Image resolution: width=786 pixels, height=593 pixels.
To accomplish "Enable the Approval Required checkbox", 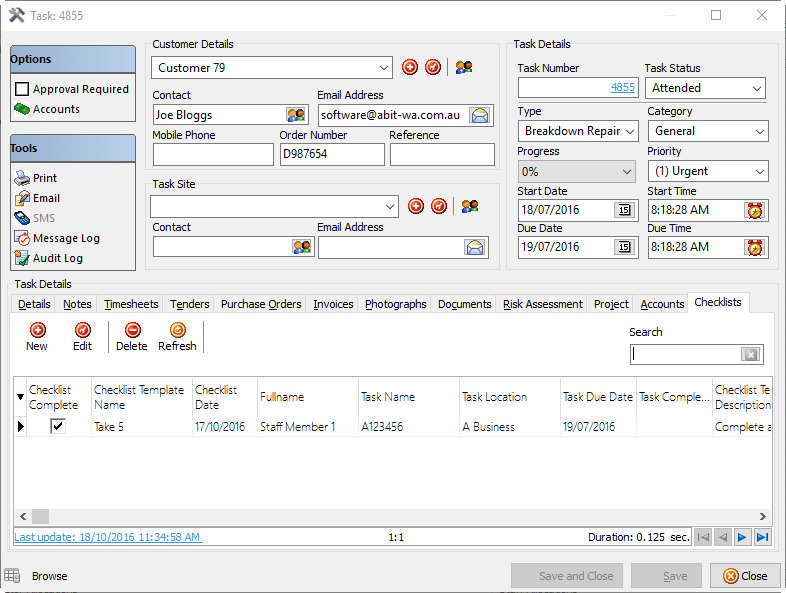I will click(22, 89).
